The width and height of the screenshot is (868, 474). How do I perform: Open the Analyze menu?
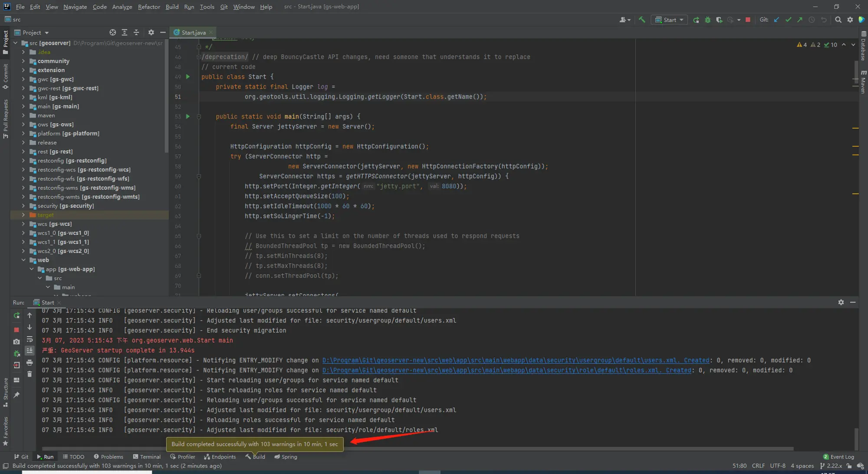click(122, 7)
